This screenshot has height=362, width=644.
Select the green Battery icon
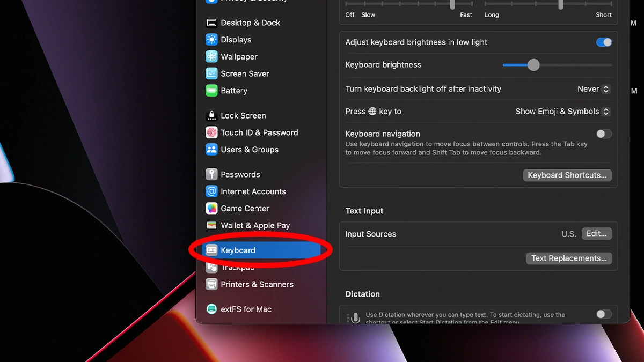tap(211, 91)
